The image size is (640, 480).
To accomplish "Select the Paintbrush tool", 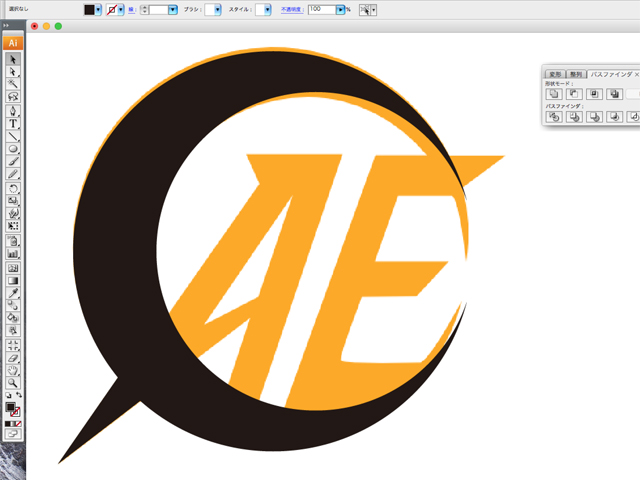I will (13, 161).
